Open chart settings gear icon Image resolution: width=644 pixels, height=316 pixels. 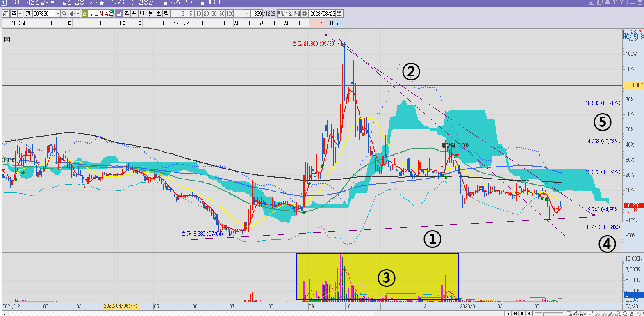click(305, 14)
